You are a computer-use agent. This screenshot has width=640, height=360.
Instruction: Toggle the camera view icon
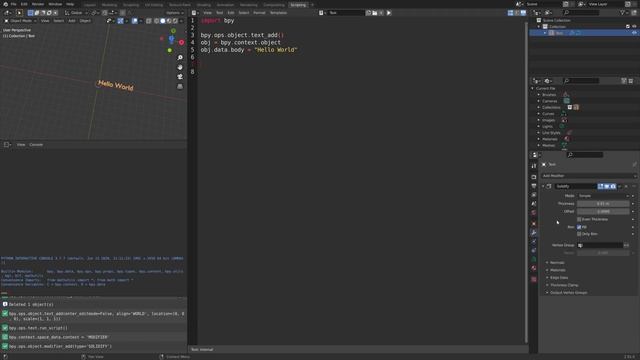tap(180, 77)
